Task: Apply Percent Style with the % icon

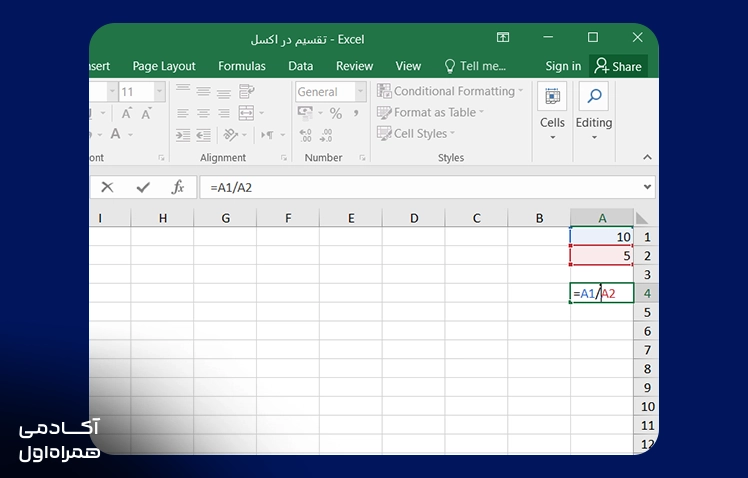Action: click(x=336, y=114)
